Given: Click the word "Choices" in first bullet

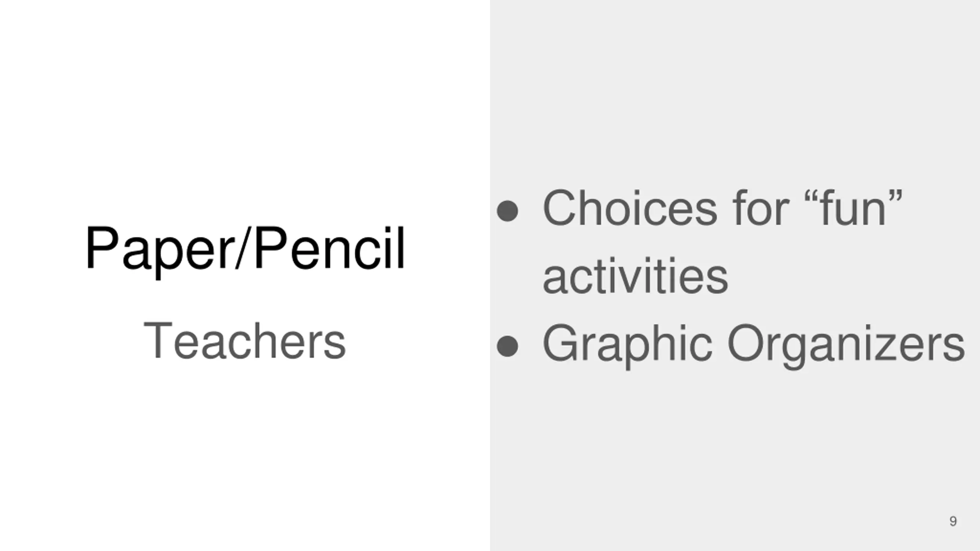Looking at the screenshot, I should click(x=630, y=209).
